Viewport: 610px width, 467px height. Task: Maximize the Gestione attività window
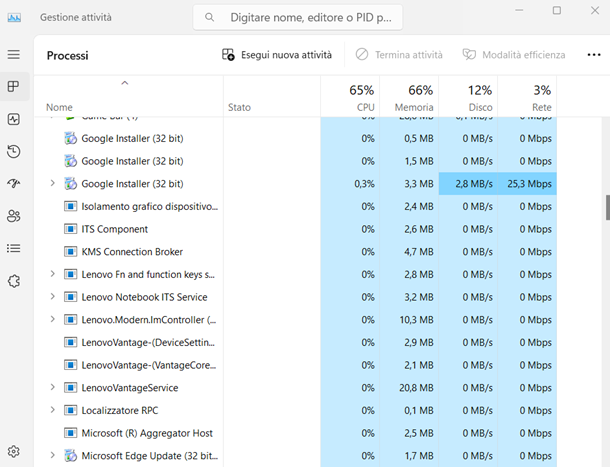point(557,11)
